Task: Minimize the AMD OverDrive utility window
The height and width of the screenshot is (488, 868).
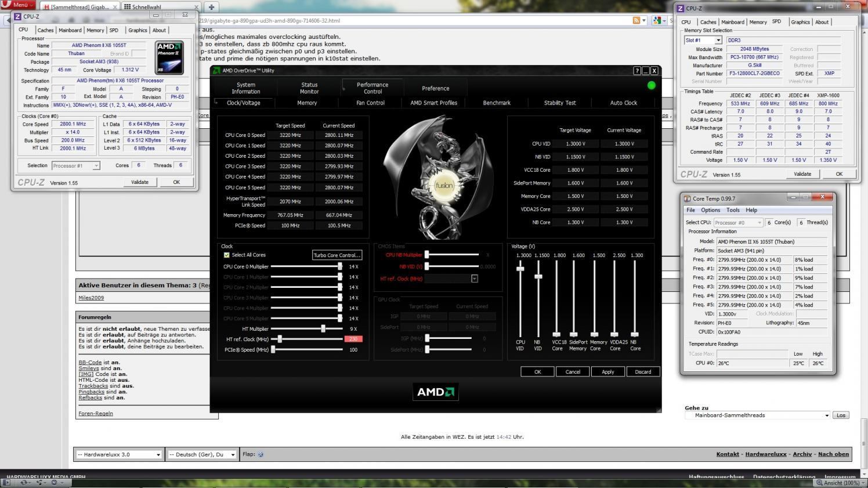Action: point(646,71)
